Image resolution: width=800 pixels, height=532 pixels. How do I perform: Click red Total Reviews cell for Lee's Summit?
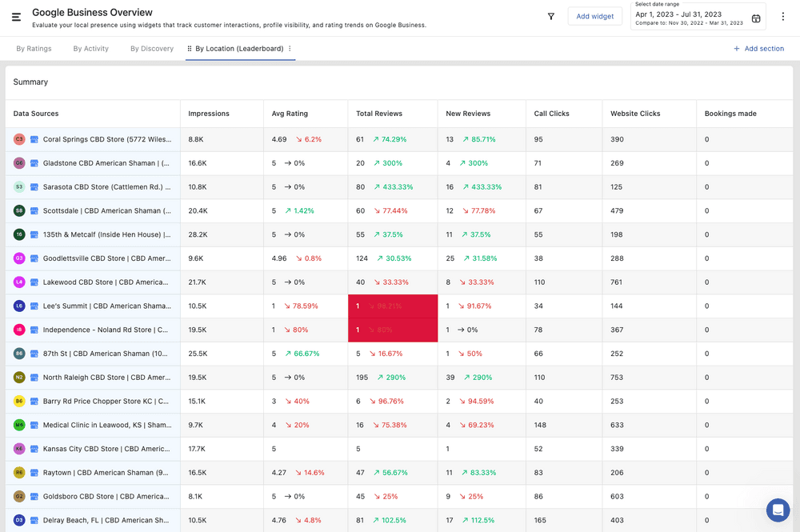[x=392, y=306]
